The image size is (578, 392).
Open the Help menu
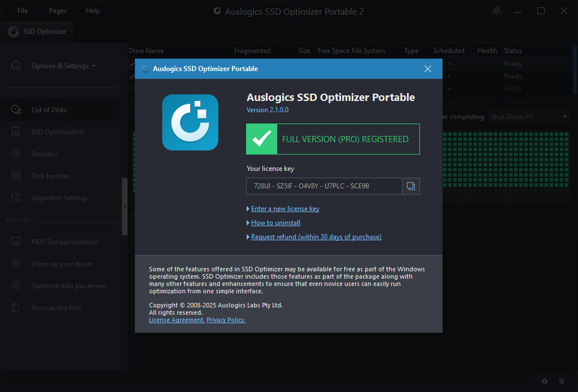[x=93, y=11]
